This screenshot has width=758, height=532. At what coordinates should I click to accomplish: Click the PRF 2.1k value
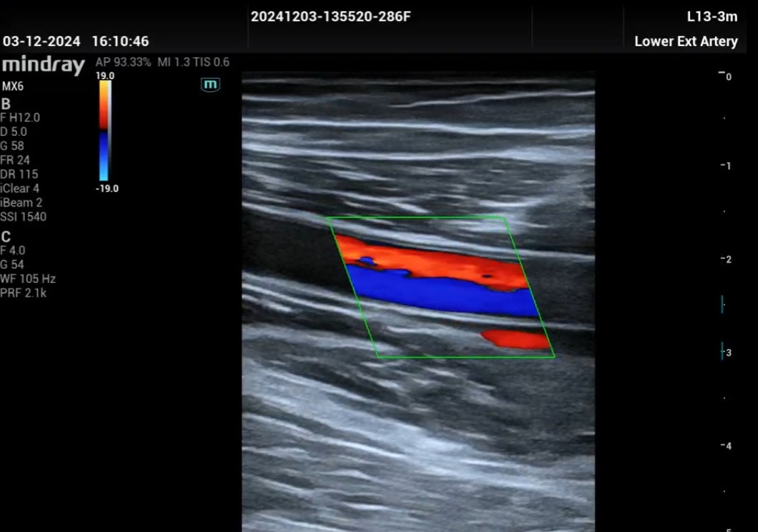coord(23,293)
